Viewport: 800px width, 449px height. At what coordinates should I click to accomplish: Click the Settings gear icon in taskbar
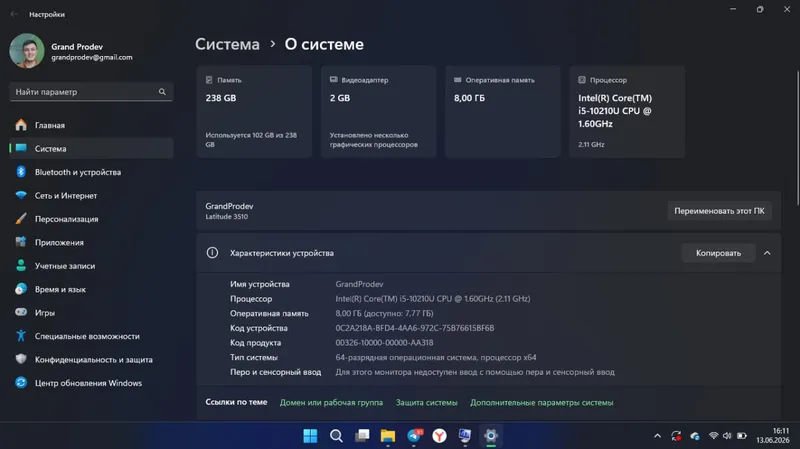coord(491,436)
